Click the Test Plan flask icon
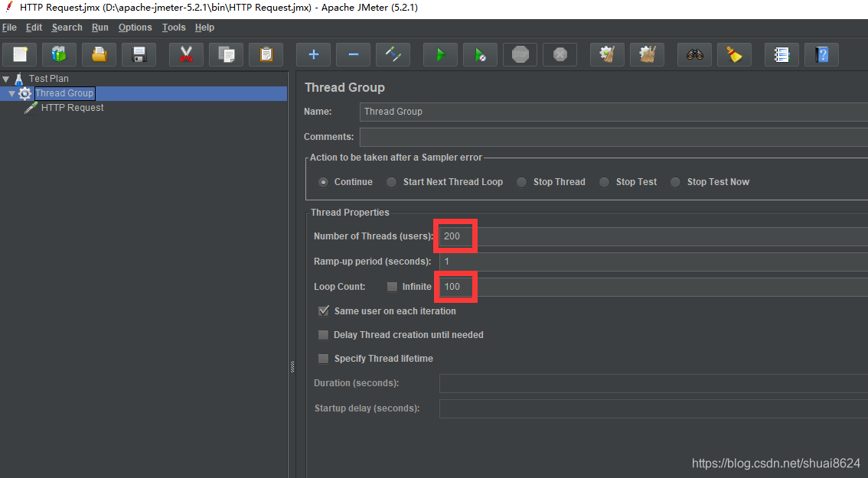The height and width of the screenshot is (478, 868). coord(19,79)
